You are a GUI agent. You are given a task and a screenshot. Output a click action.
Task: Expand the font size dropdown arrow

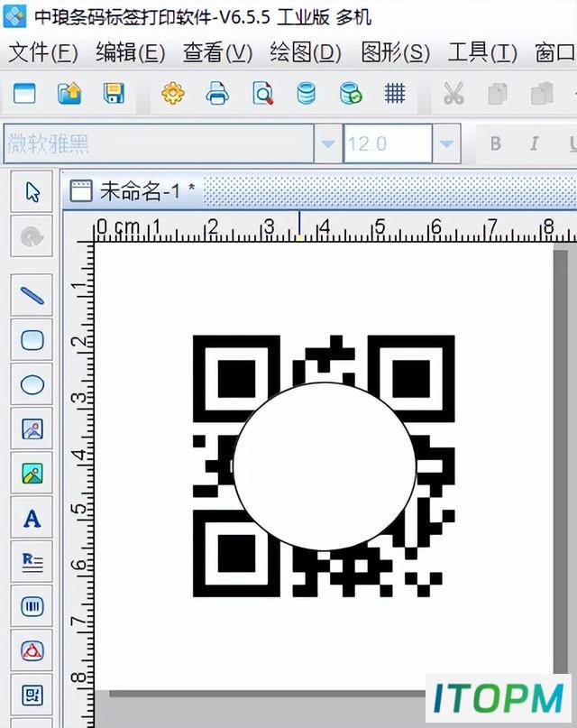(x=446, y=143)
